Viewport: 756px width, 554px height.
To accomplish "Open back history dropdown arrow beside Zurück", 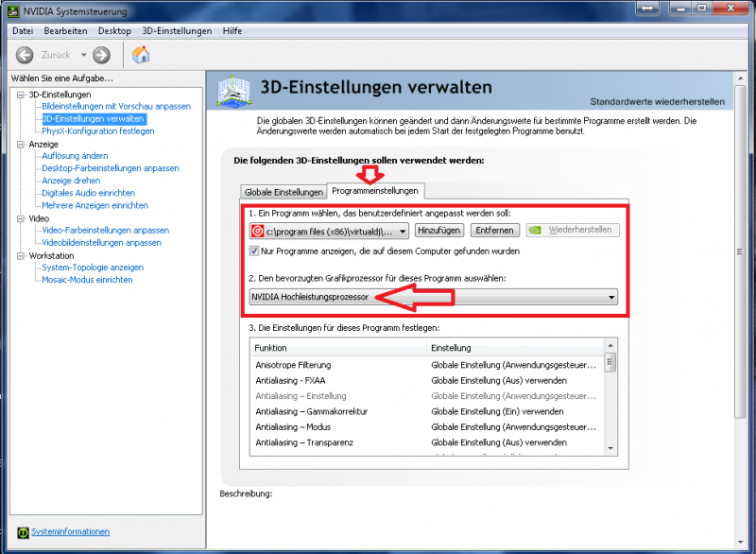I will 83,55.
